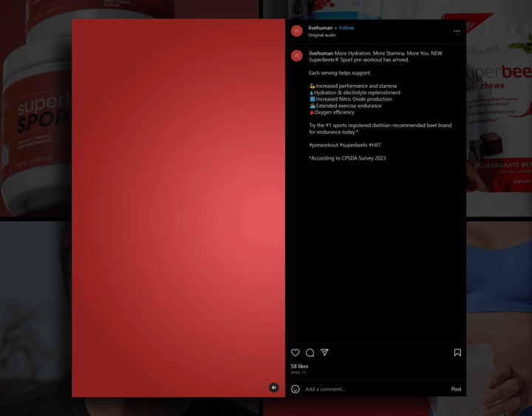Open the #HIIT hashtag
The width and height of the screenshot is (532, 416).
point(375,145)
